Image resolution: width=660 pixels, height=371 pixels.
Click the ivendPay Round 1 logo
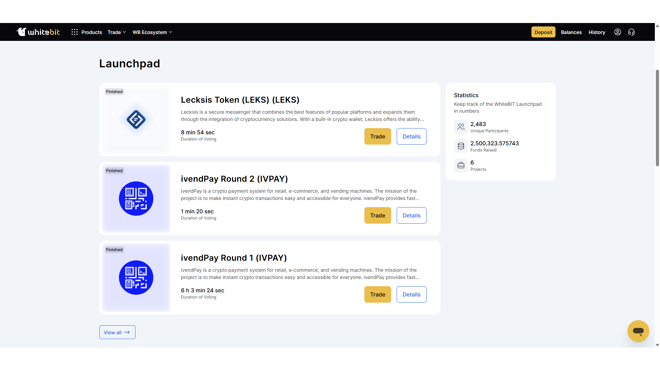tap(136, 278)
